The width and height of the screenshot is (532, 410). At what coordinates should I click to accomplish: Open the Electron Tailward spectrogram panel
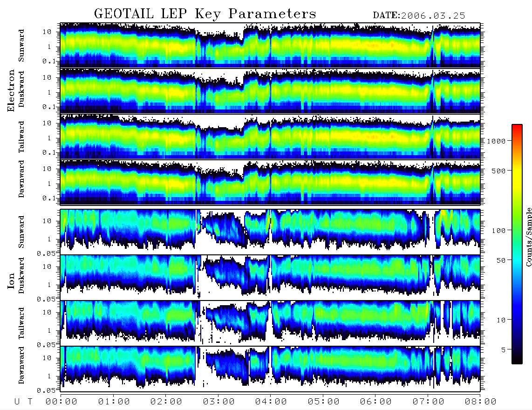coord(270,137)
